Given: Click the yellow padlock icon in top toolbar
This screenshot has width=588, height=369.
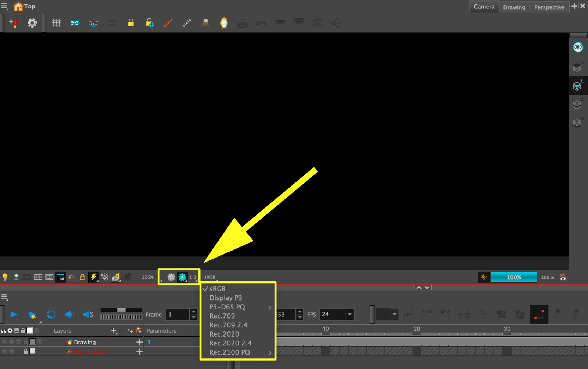Looking at the screenshot, I should point(131,23).
